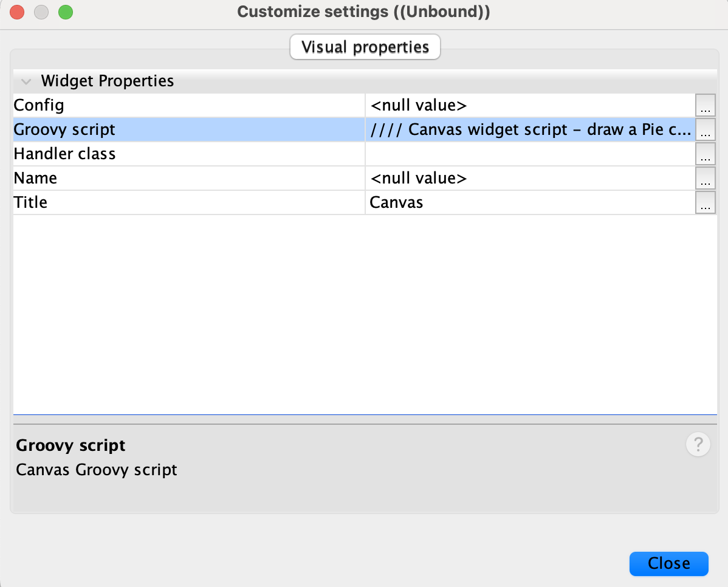Screen dimensions: 728x587
Task: Edit the Config null value field
Action: click(529, 105)
